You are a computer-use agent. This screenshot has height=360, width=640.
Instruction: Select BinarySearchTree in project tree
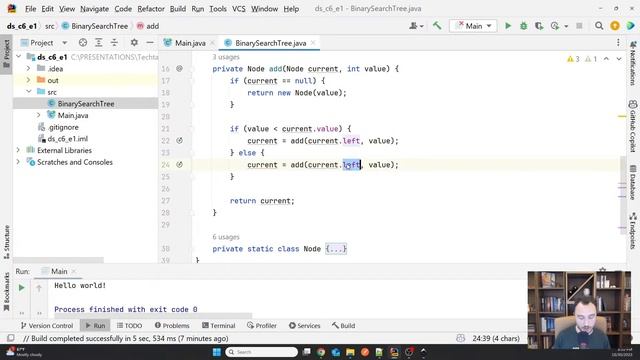point(86,104)
